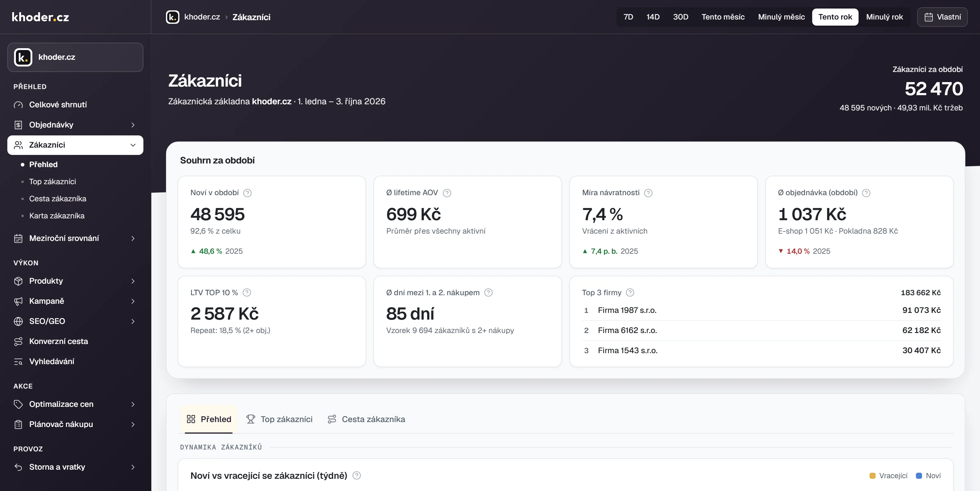Click the help icon for Ø objednávka (období)
Image resolution: width=980 pixels, height=491 pixels.
[x=866, y=193]
